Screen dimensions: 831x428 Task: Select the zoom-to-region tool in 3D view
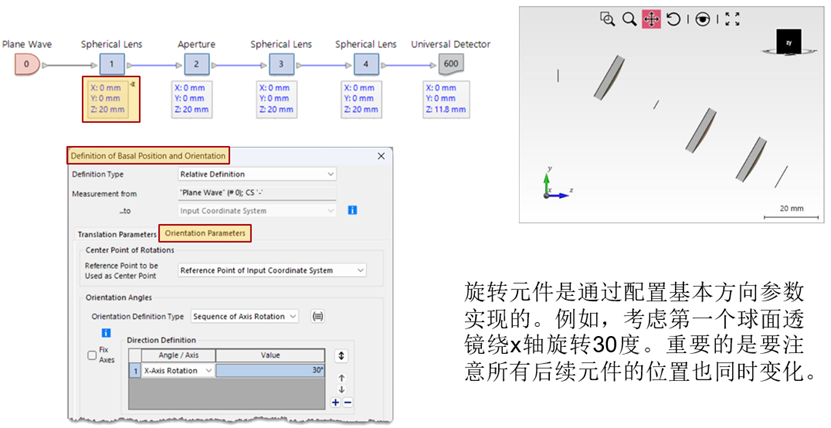[x=607, y=19]
